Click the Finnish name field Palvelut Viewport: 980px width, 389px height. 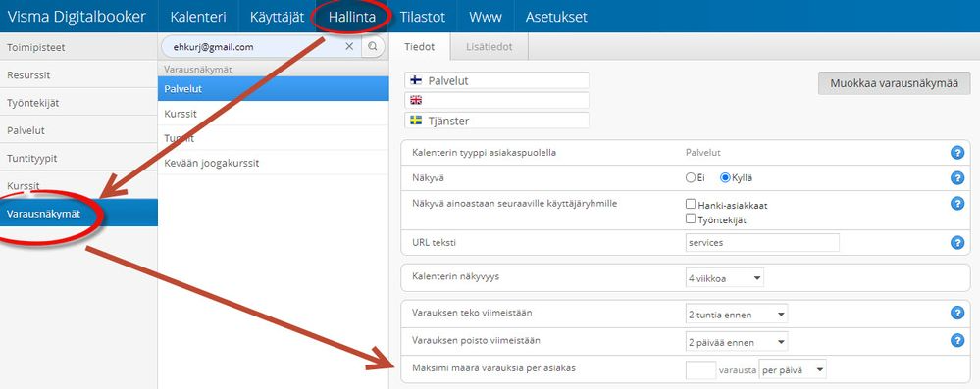[497, 80]
